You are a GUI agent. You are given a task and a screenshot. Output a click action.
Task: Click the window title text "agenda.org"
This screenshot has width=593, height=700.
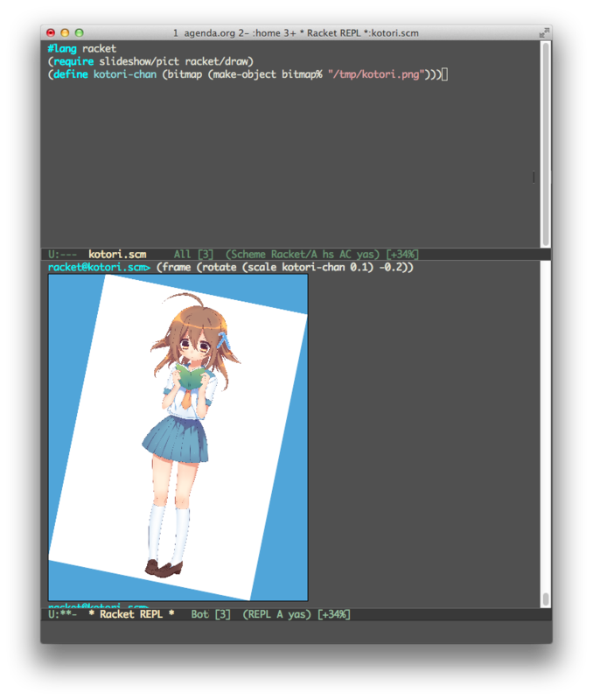209,33
